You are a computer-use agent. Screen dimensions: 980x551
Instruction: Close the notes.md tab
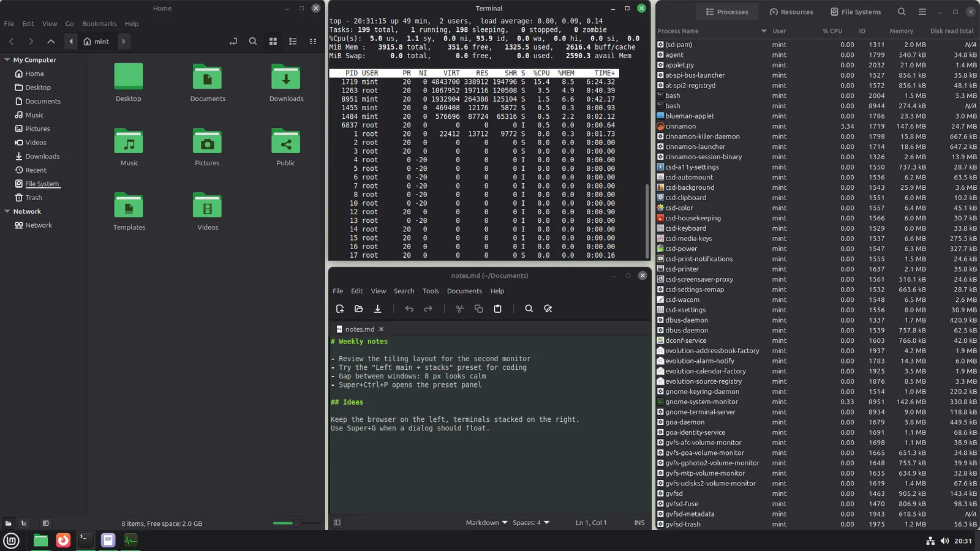(381, 329)
